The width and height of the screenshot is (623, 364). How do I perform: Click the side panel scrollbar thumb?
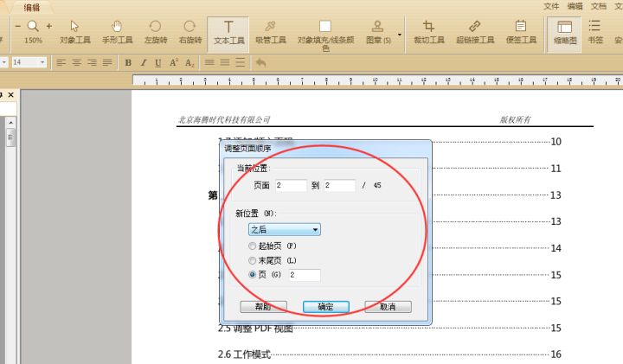(x=10, y=137)
